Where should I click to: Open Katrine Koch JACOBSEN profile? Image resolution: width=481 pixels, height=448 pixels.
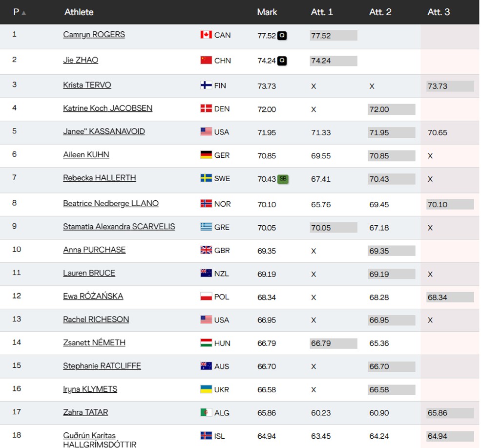pos(107,108)
